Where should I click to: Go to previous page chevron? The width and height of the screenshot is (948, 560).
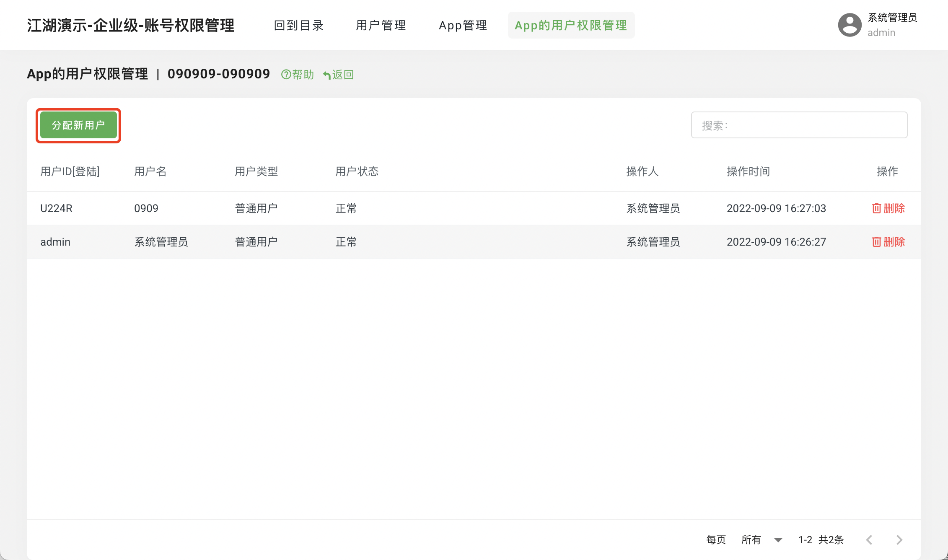[869, 540]
